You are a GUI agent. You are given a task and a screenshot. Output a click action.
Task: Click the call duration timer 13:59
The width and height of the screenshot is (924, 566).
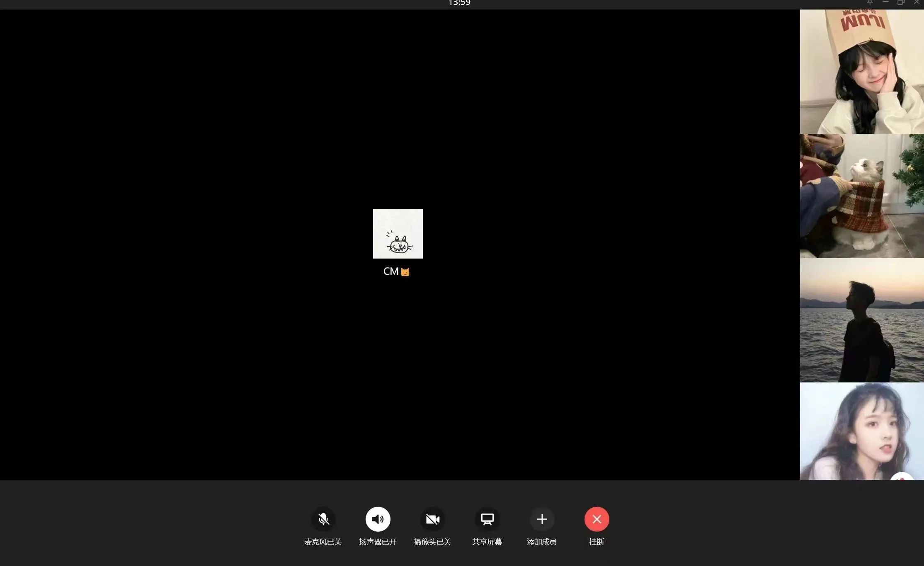tap(459, 3)
